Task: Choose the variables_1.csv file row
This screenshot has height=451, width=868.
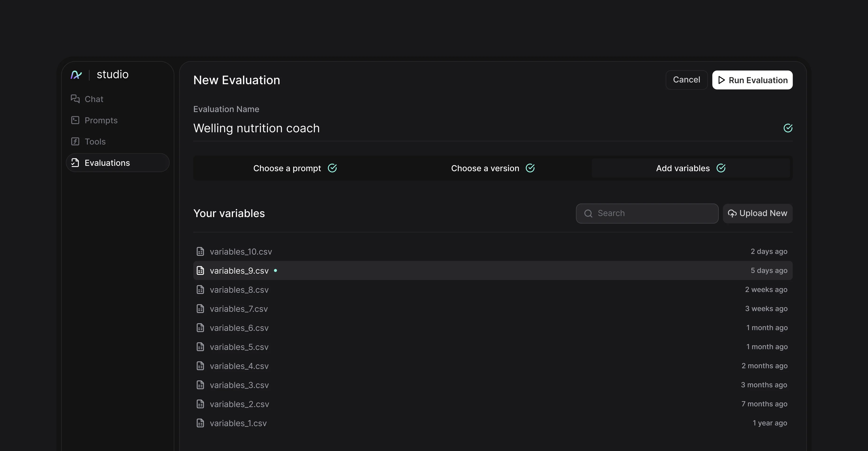Action: coord(238,423)
